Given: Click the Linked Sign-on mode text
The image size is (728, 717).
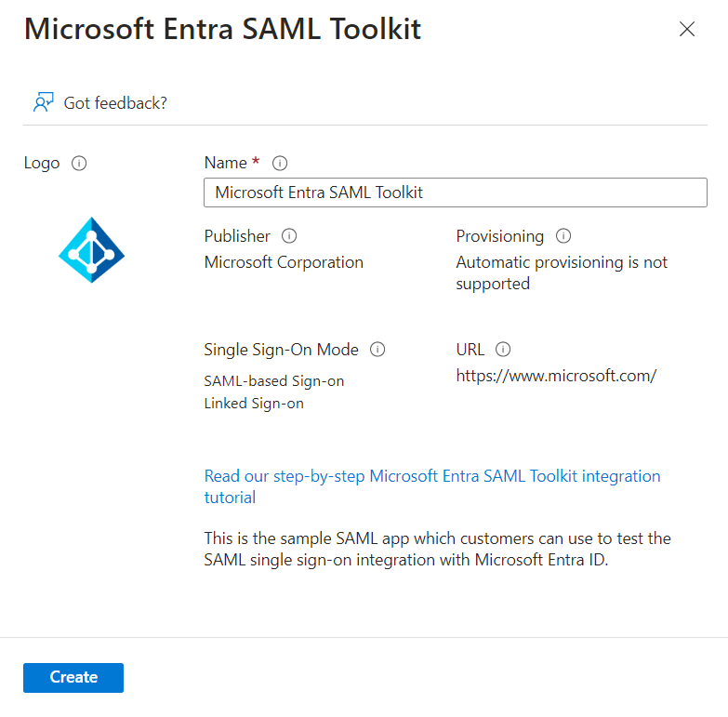Looking at the screenshot, I should pyautogui.click(x=254, y=404).
